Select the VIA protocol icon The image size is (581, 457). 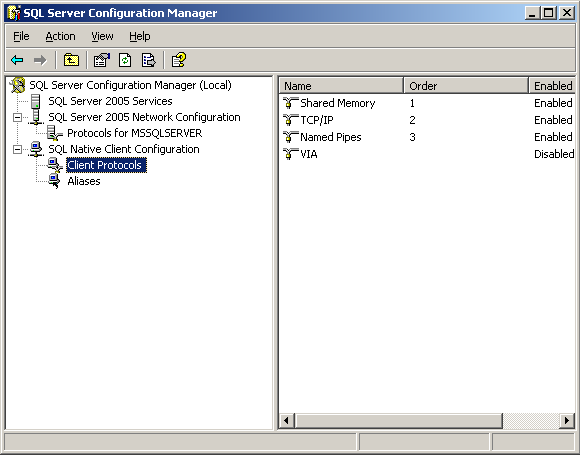(290, 154)
